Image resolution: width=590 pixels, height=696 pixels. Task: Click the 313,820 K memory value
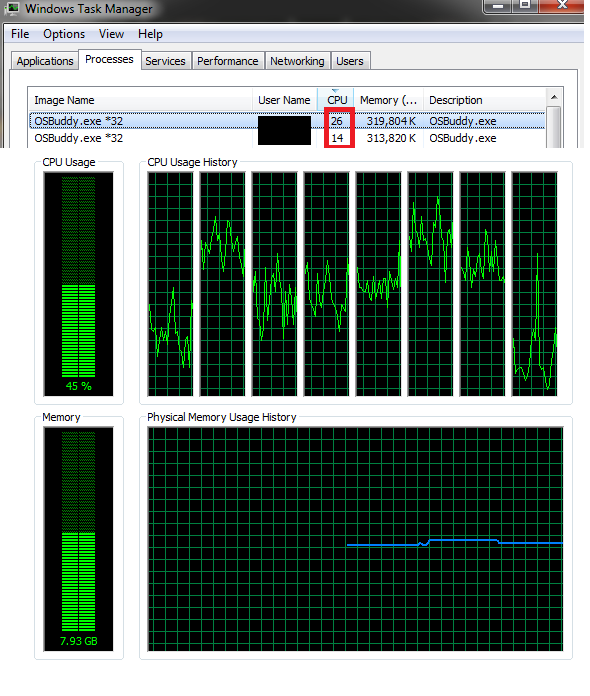pyautogui.click(x=391, y=138)
